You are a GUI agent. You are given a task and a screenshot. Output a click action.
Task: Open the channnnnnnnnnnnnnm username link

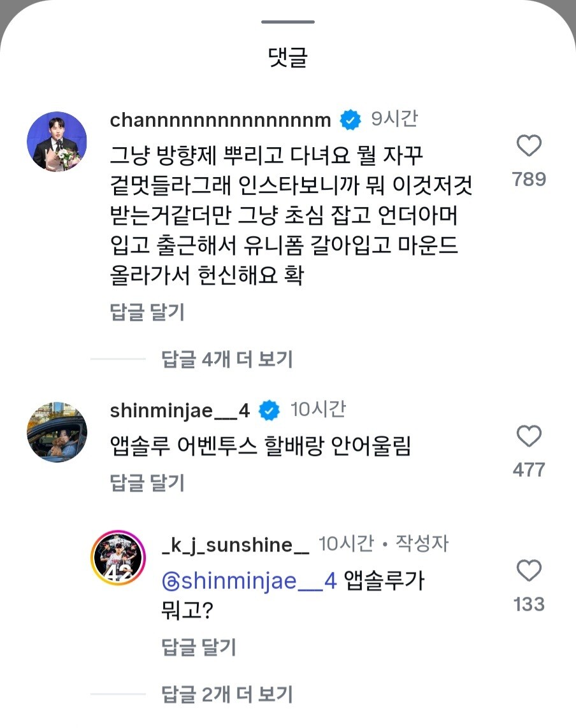(x=220, y=120)
